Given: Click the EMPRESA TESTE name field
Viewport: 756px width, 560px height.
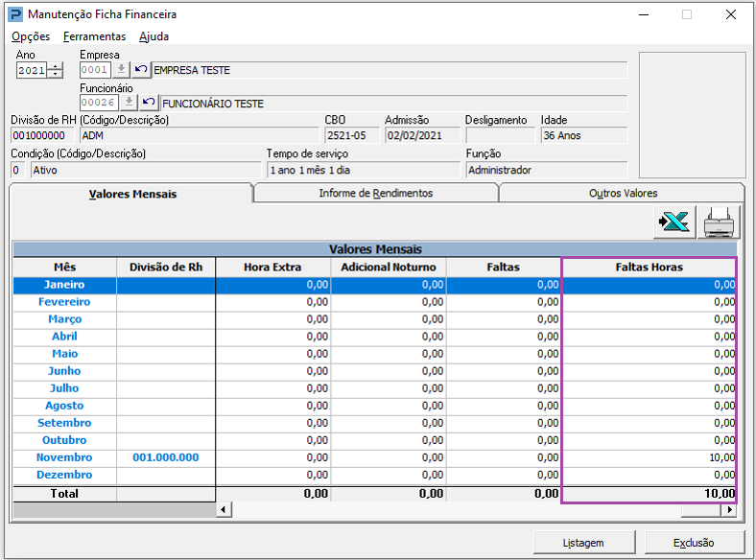Looking at the screenshot, I should point(390,70).
